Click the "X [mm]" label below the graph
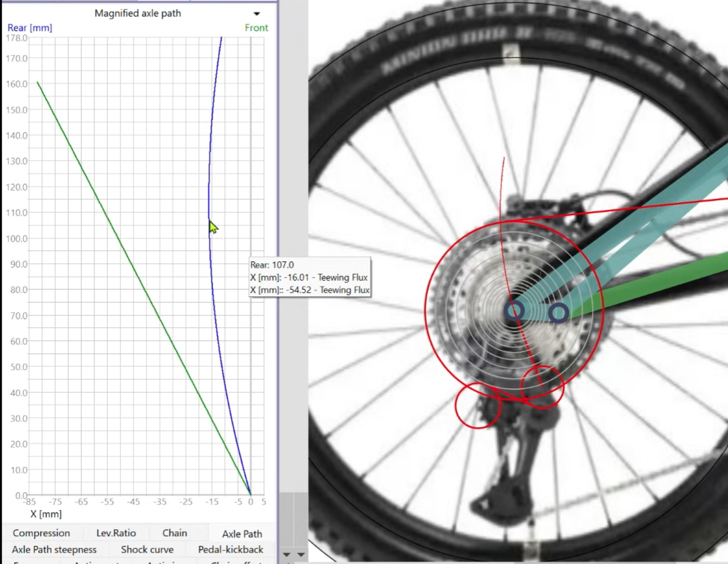This screenshot has height=564, width=728. click(x=46, y=514)
